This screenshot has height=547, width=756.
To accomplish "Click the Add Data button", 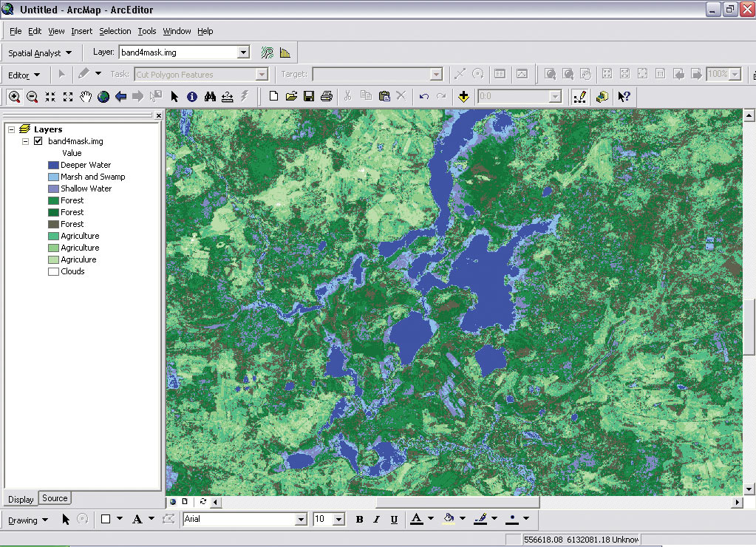I will (x=463, y=96).
